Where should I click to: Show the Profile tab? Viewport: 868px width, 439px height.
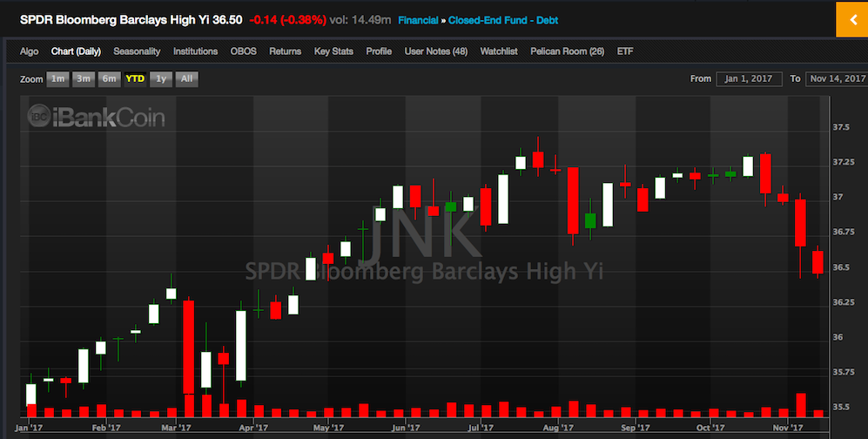[379, 51]
